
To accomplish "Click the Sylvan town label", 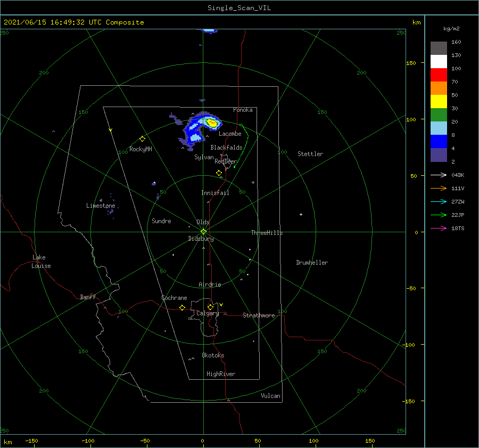I will pyautogui.click(x=204, y=157).
